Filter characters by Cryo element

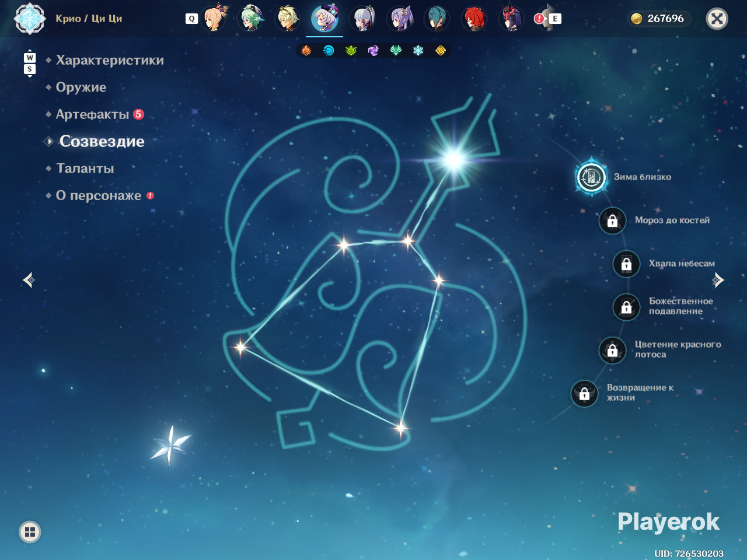pyautogui.click(x=418, y=51)
